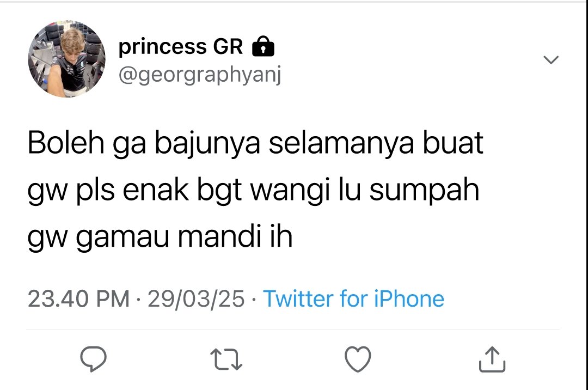Click the display name princess GR
This screenshot has height=390, width=588.
[181, 46]
